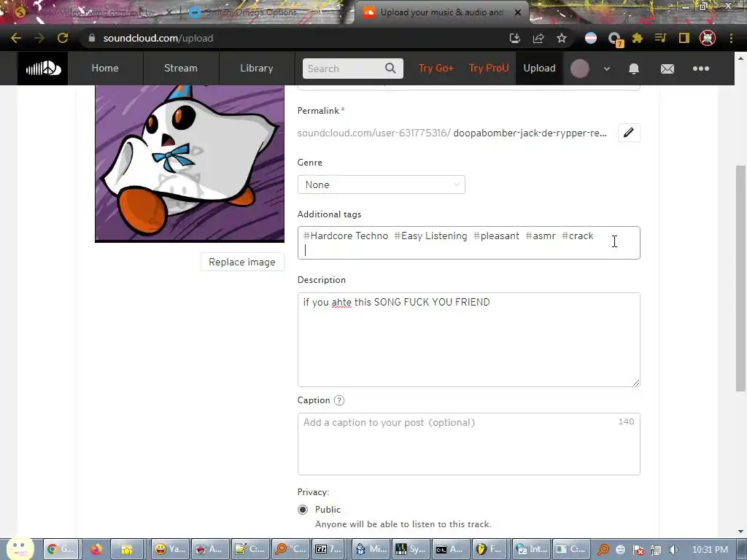Edit the permalink with the pencil icon
Viewport: 747px width, 560px height.
click(x=629, y=133)
